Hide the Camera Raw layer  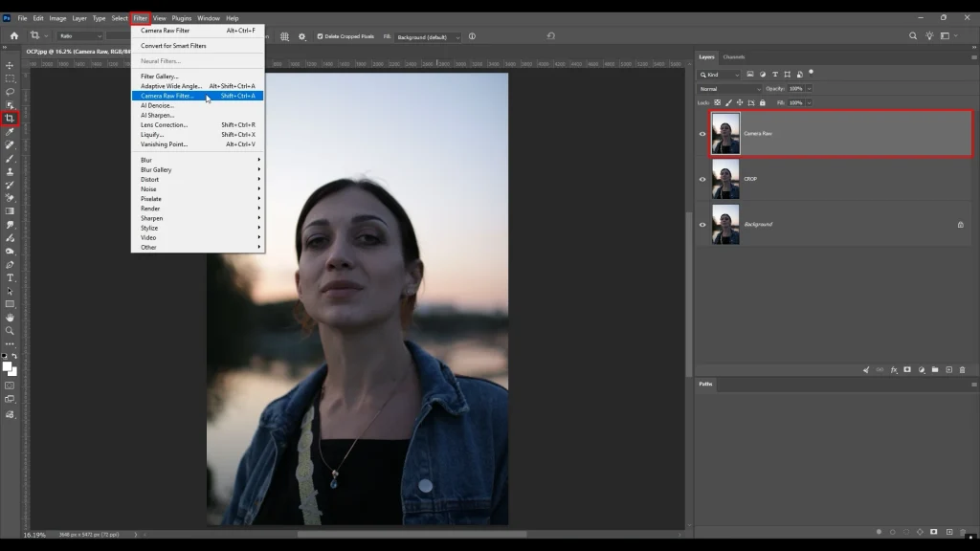[702, 134]
